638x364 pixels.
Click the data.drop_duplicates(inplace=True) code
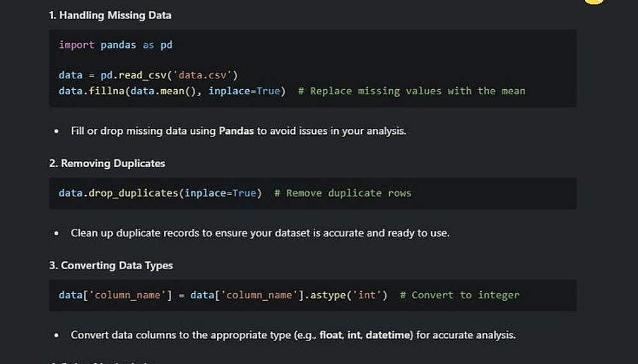[x=160, y=193]
